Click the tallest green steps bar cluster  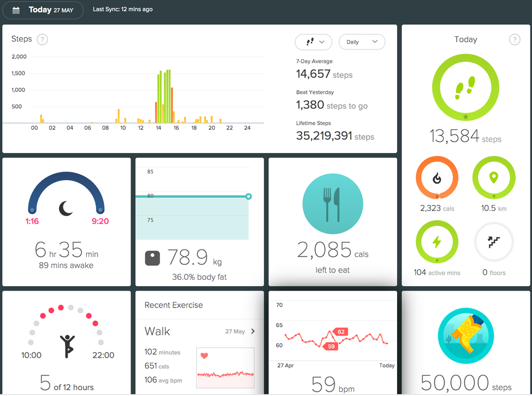164,96
